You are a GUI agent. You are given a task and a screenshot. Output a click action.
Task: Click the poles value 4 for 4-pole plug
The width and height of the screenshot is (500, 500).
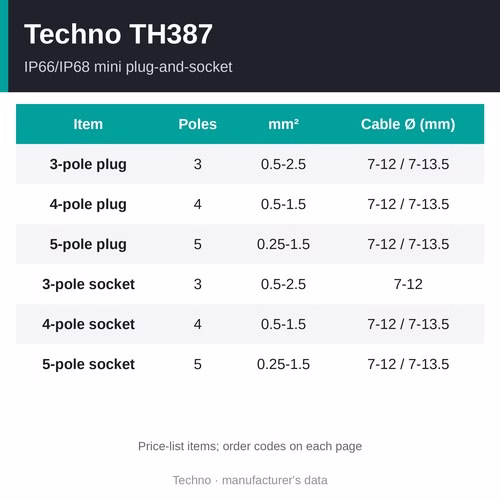198,204
